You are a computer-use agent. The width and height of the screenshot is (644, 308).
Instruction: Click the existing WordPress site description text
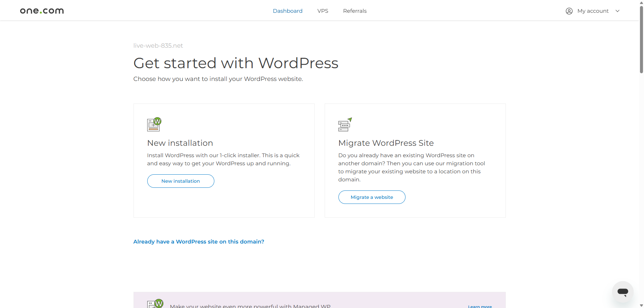[x=412, y=168]
